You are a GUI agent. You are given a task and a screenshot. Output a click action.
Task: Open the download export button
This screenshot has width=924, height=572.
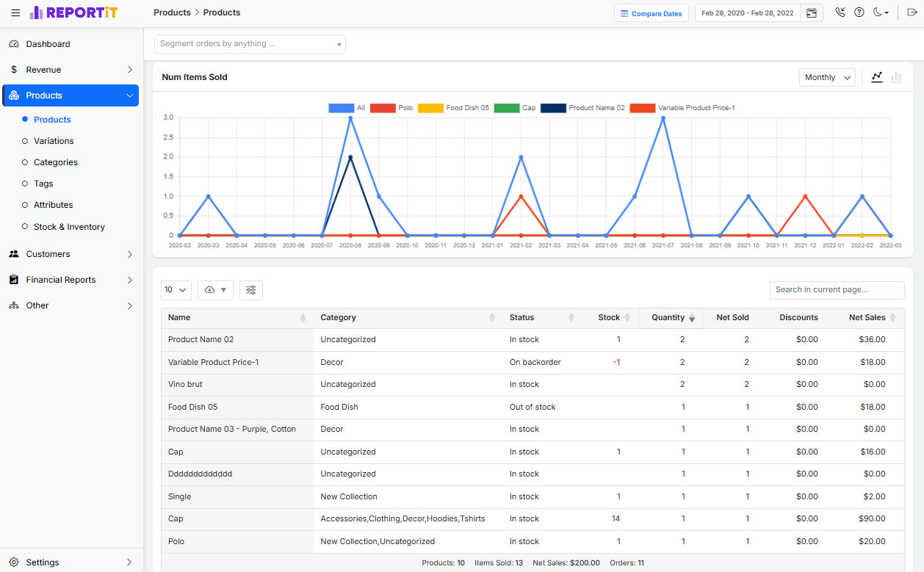[x=215, y=290]
